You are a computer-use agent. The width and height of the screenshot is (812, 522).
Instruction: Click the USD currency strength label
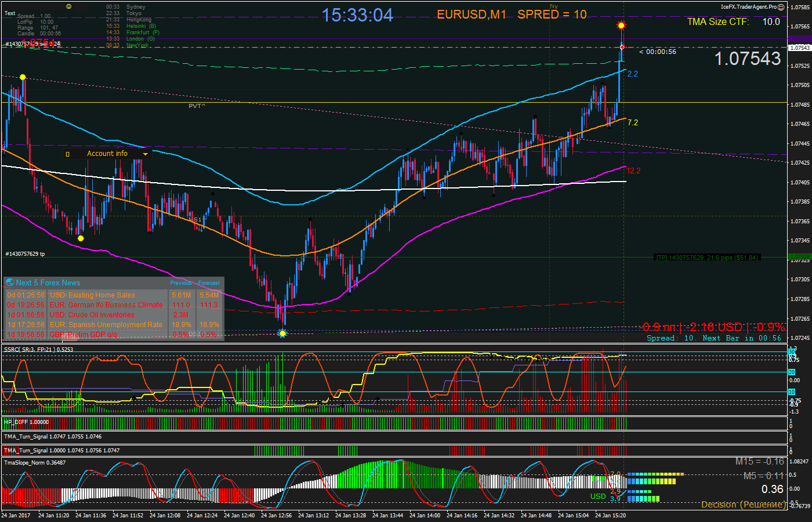[x=598, y=496]
